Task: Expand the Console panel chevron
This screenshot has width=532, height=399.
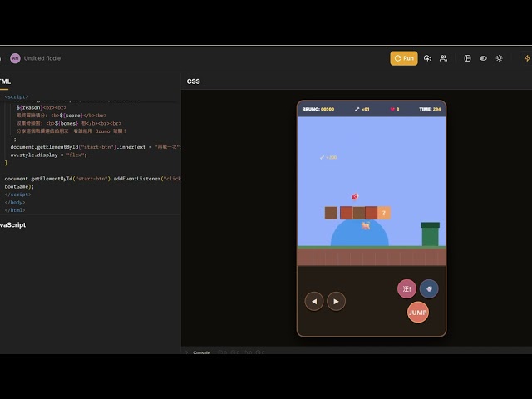Action: pyautogui.click(x=186, y=352)
